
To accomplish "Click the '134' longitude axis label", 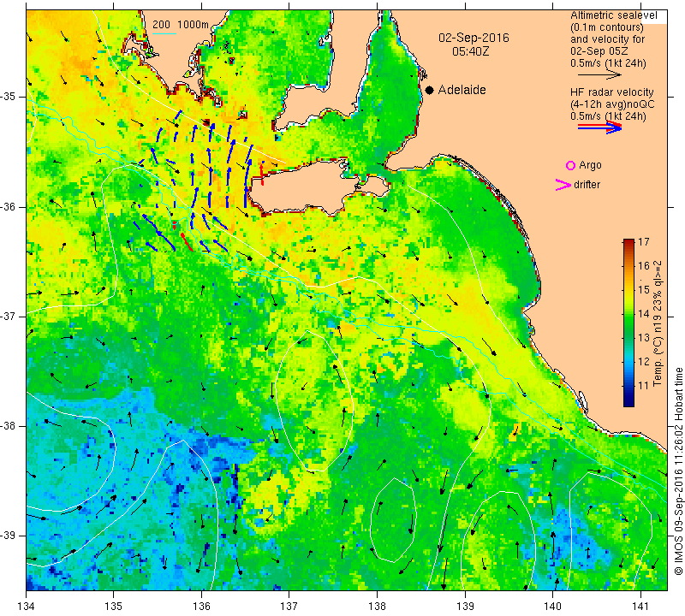I will tap(27, 606).
